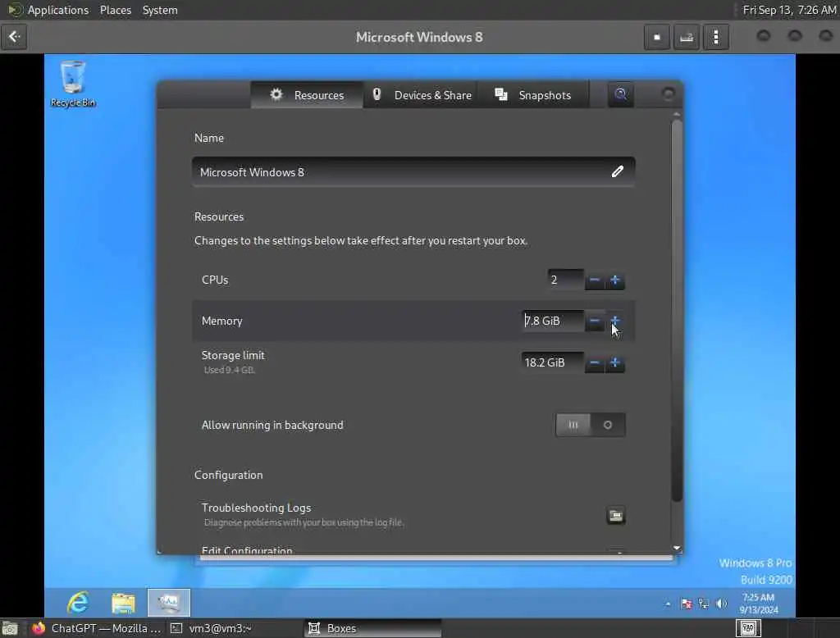The height and width of the screenshot is (638, 840).
Task: Switch to ChatGPT Mozilla window in taskbar
Action: 97,628
